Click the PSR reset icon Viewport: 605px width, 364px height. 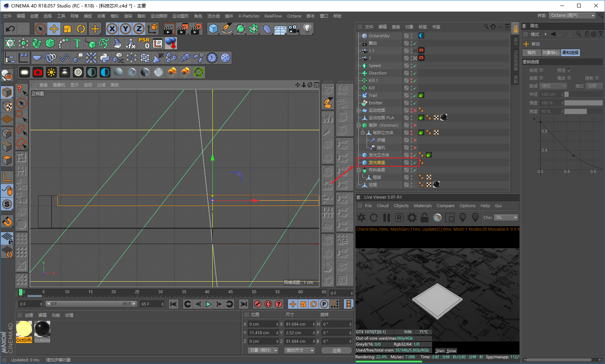144,43
